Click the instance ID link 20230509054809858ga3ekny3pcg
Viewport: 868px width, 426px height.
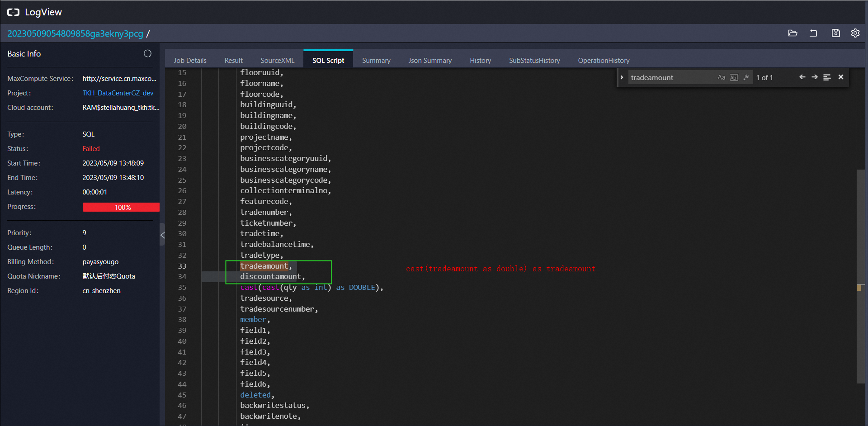(75, 33)
